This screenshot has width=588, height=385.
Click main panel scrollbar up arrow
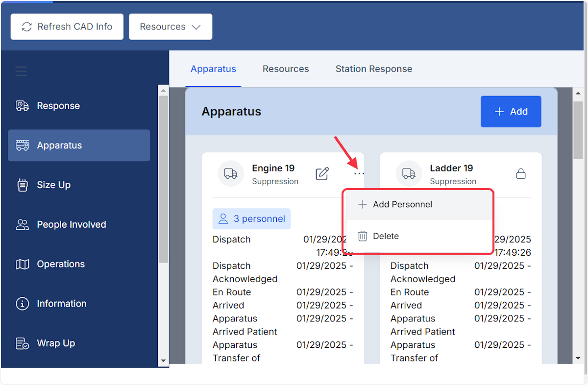pos(578,93)
